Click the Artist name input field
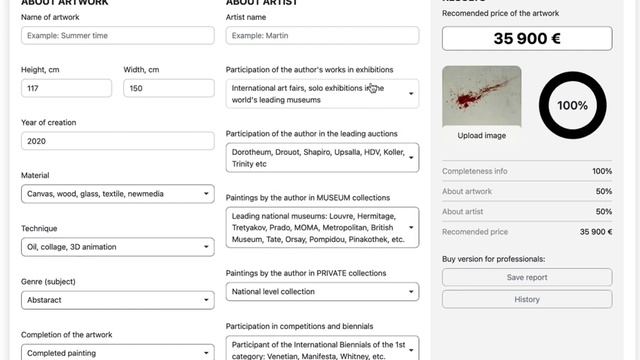This screenshot has width=640, height=360. 322,36
